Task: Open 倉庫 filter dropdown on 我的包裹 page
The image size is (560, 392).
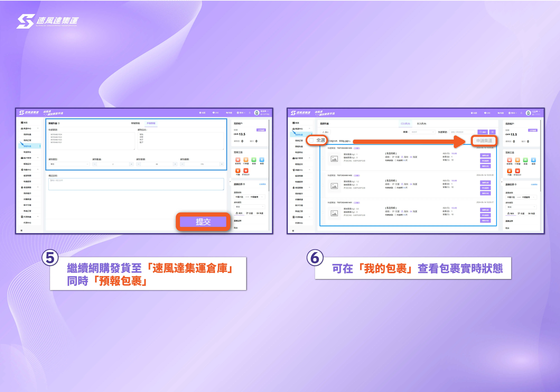Action: pos(422,132)
